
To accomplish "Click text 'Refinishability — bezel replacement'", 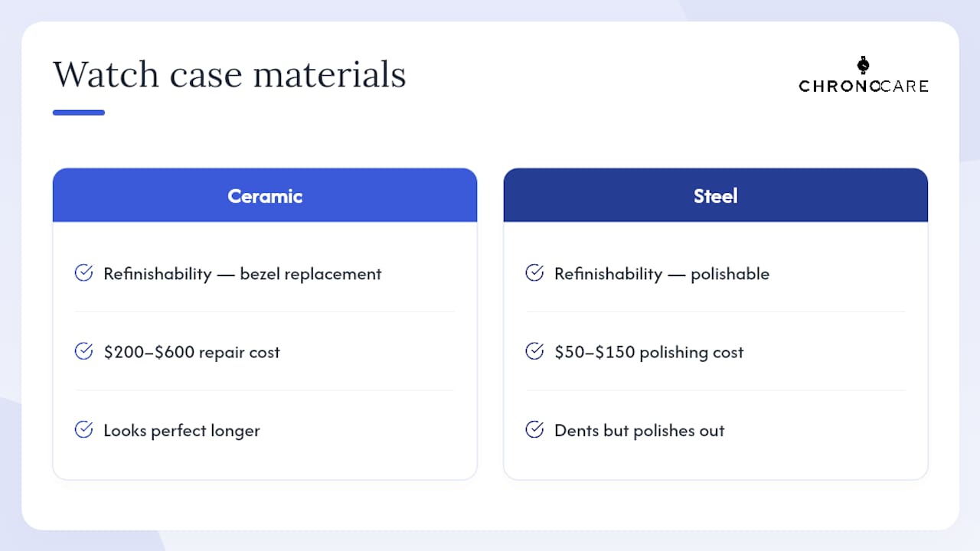I will pyautogui.click(x=243, y=274).
